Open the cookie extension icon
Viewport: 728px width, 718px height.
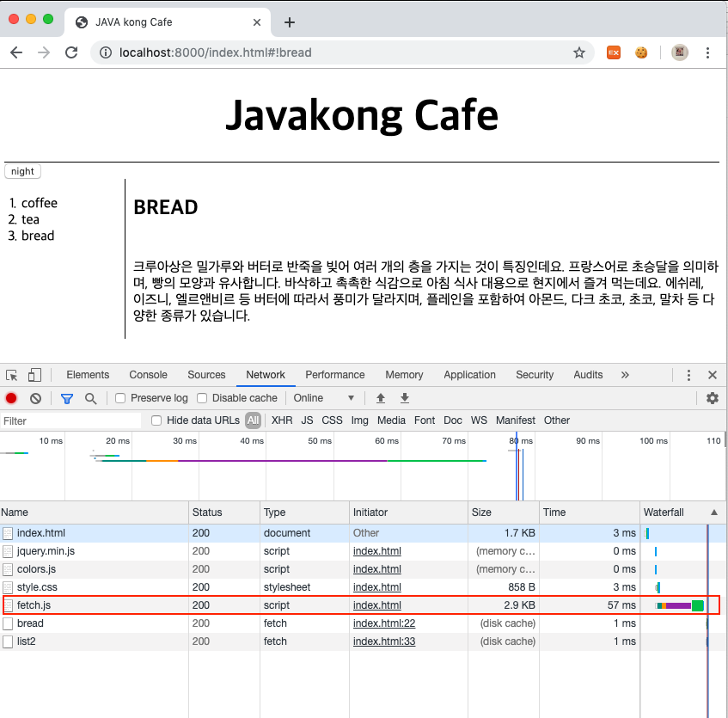[x=641, y=52]
